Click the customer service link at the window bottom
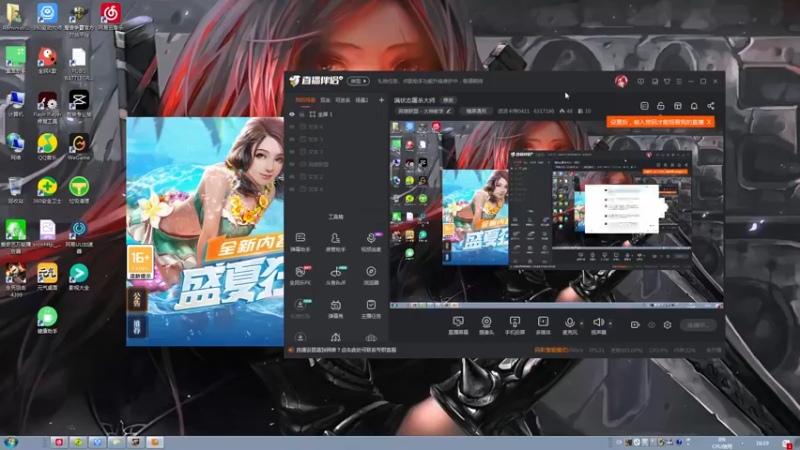The width and height of the screenshot is (800, 450). tap(346, 350)
